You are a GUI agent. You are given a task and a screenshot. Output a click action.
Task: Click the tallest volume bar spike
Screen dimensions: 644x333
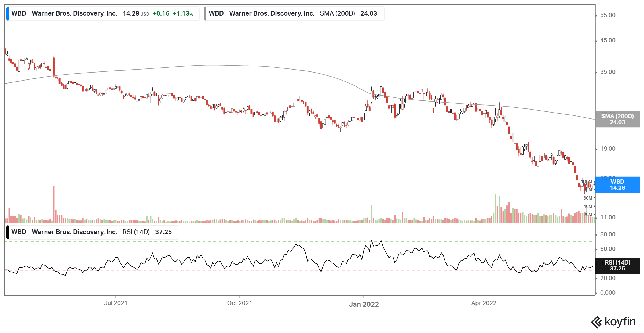pyautogui.click(x=54, y=204)
